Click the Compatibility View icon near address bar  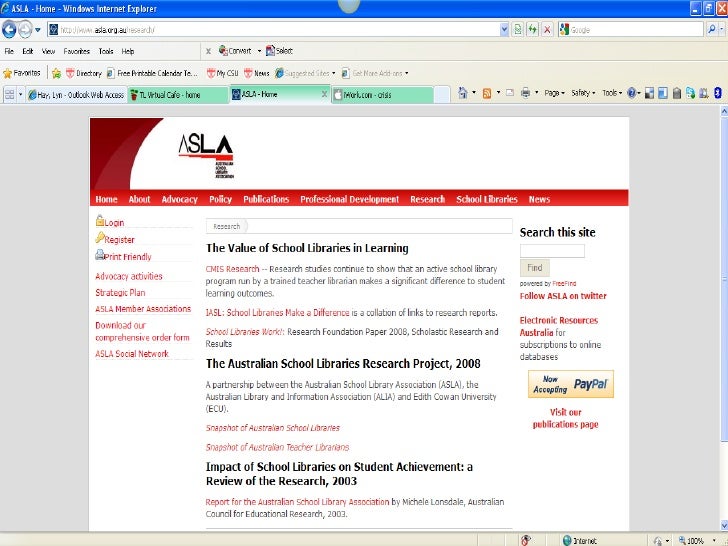(518, 30)
